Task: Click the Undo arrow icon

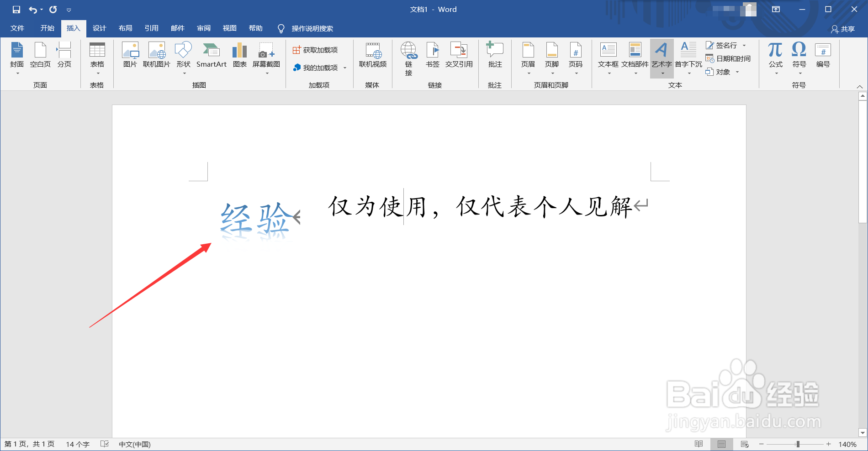Action: [x=33, y=10]
